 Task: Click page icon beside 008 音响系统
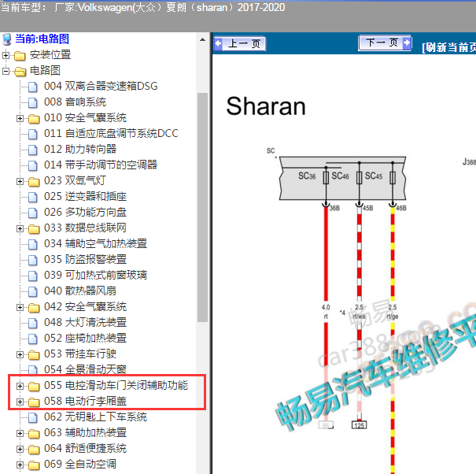point(33,102)
